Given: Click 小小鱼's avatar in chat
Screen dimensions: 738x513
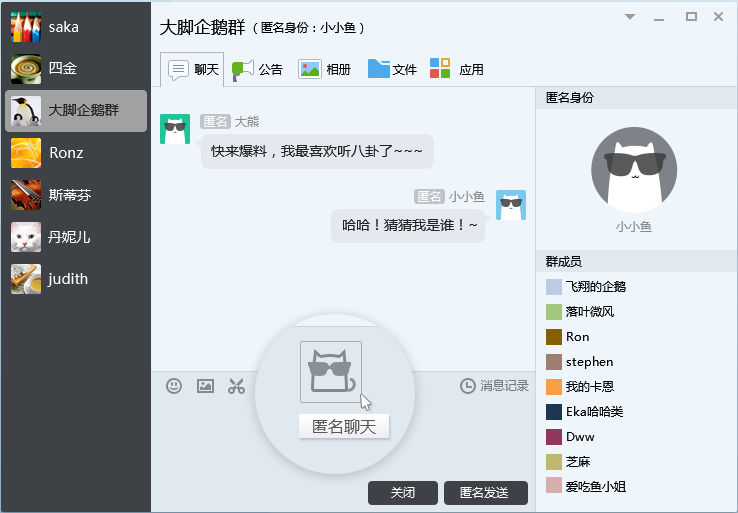Looking at the screenshot, I should 511,205.
